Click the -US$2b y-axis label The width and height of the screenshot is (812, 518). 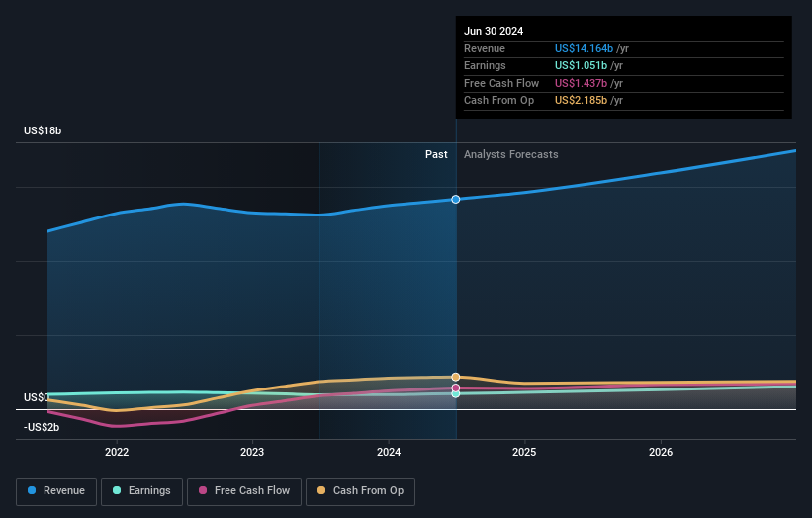(x=42, y=427)
